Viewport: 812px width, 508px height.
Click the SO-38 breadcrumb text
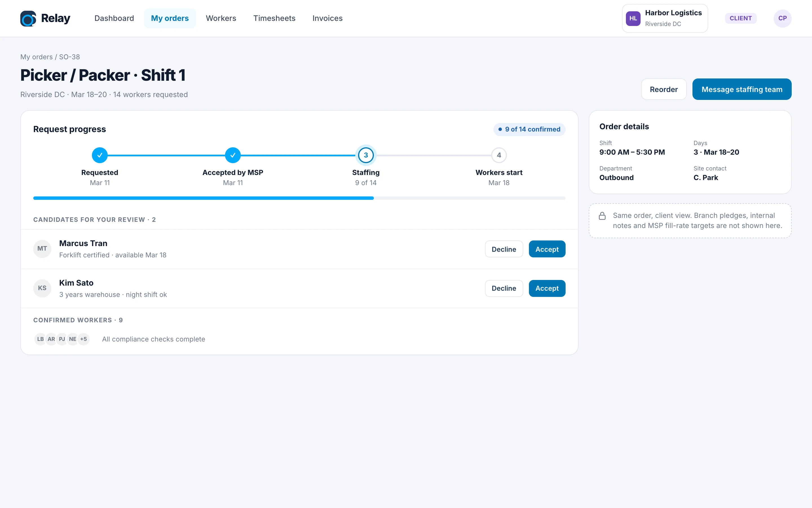[69, 57]
